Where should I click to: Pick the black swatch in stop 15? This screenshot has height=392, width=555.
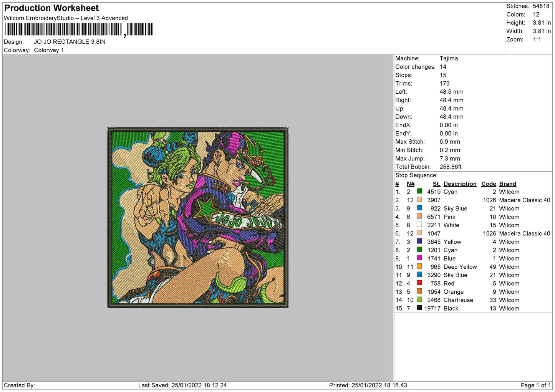[419, 308]
